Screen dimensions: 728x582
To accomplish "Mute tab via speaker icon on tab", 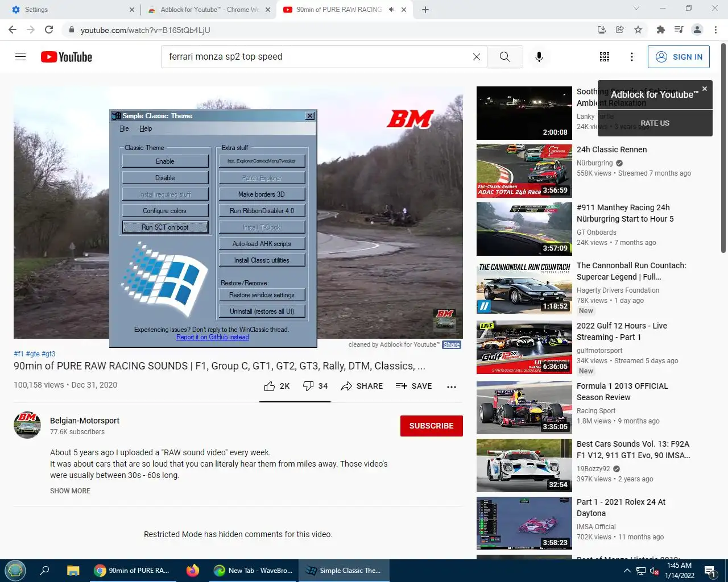I will click(391, 10).
